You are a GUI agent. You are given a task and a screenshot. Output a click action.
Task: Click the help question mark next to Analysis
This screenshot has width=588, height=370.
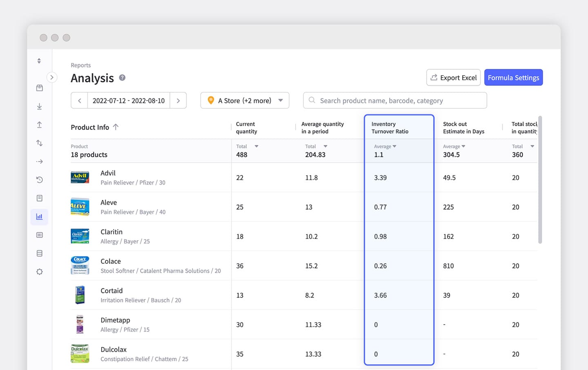(122, 78)
